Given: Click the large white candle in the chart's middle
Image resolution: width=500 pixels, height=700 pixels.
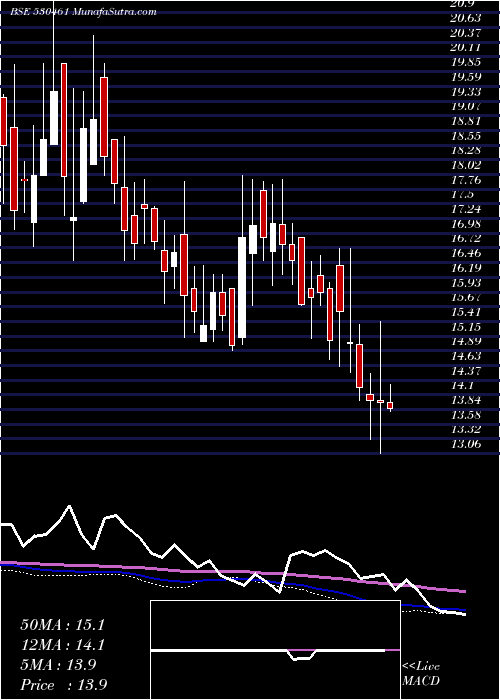Looking at the screenshot, I should pos(242,288).
